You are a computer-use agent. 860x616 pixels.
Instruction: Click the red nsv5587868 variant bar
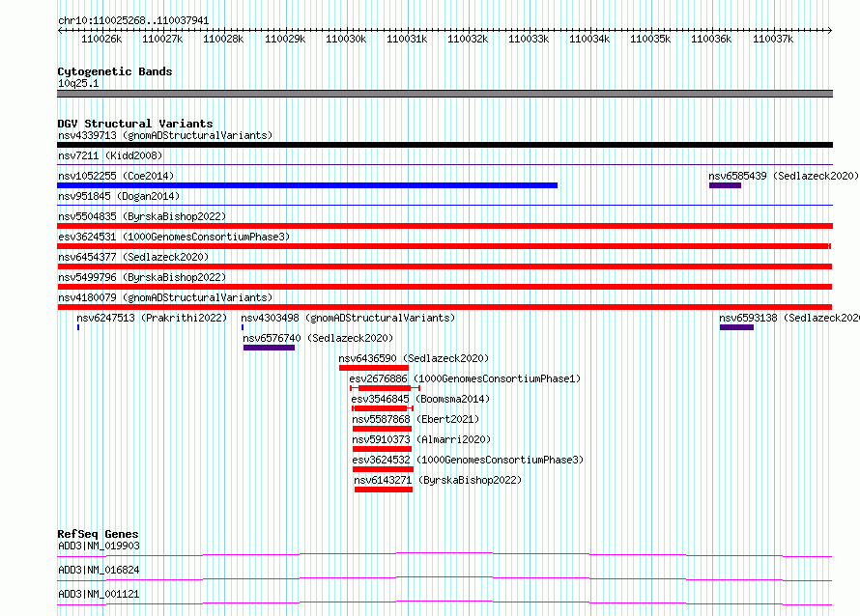pyautogui.click(x=382, y=429)
